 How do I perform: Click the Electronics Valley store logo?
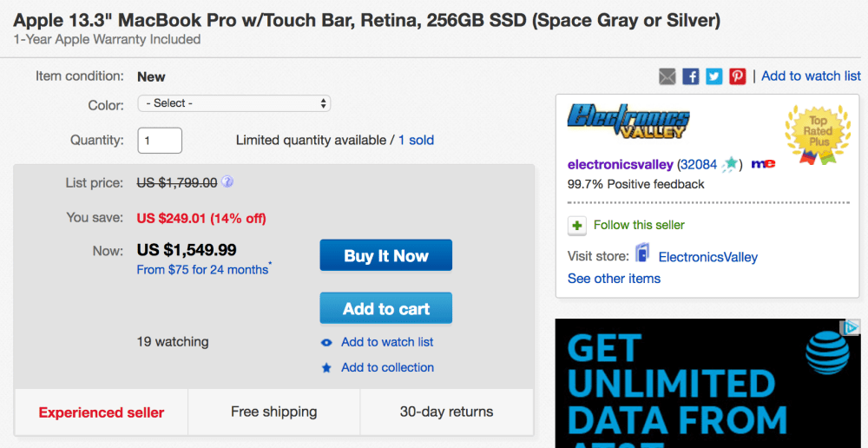[x=628, y=122]
